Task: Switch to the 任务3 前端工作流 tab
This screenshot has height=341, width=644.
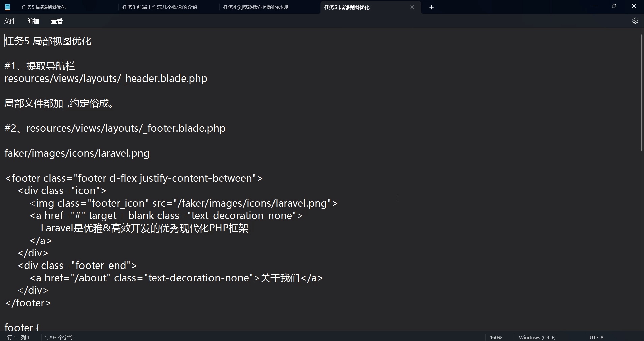Action: [160, 7]
